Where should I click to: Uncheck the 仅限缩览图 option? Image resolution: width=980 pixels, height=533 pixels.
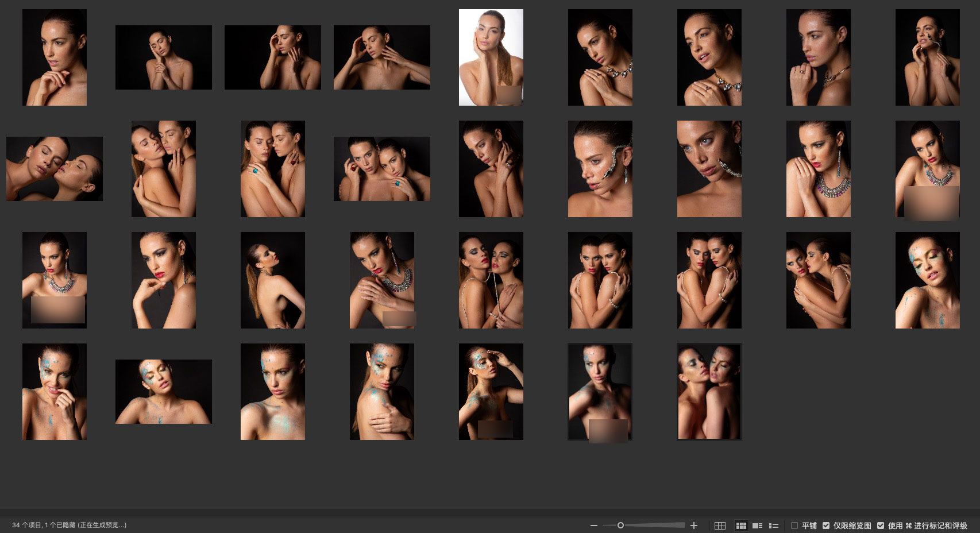pos(826,526)
